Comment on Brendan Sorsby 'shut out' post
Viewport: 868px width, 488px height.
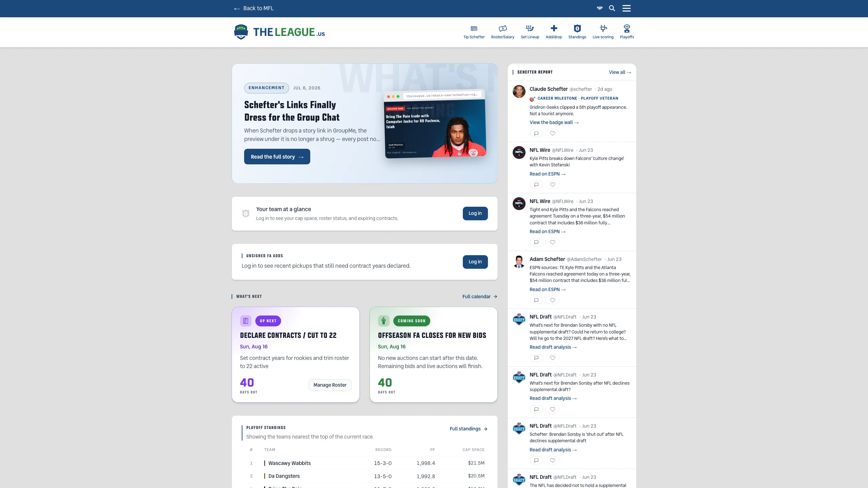tap(536, 461)
